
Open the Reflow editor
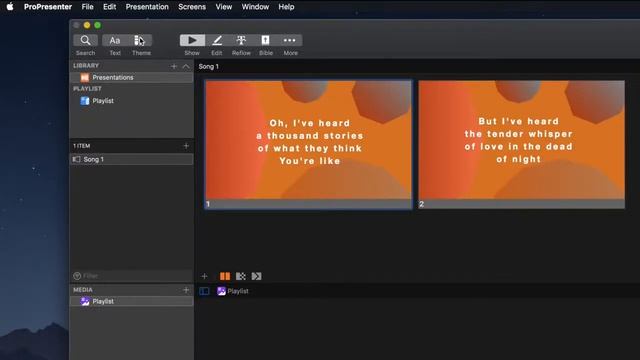click(x=241, y=40)
